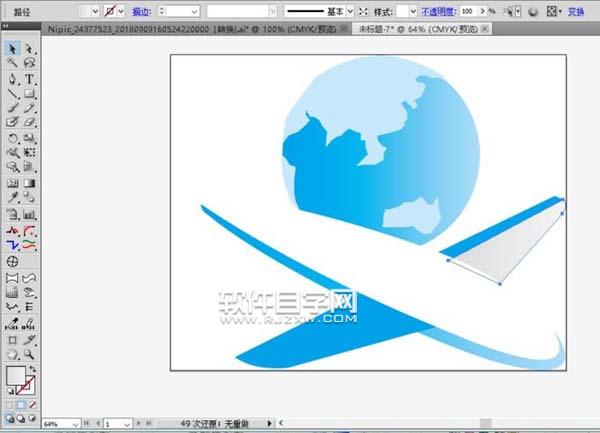600x433 pixels.
Task: Open the align options dropdown arrow
Action: tap(560, 12)
